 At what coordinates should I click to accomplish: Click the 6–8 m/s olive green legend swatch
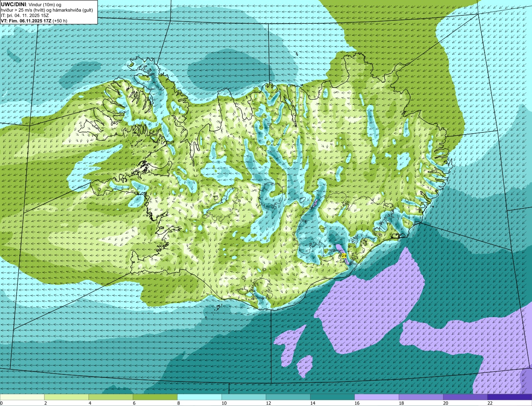point(155,397)
